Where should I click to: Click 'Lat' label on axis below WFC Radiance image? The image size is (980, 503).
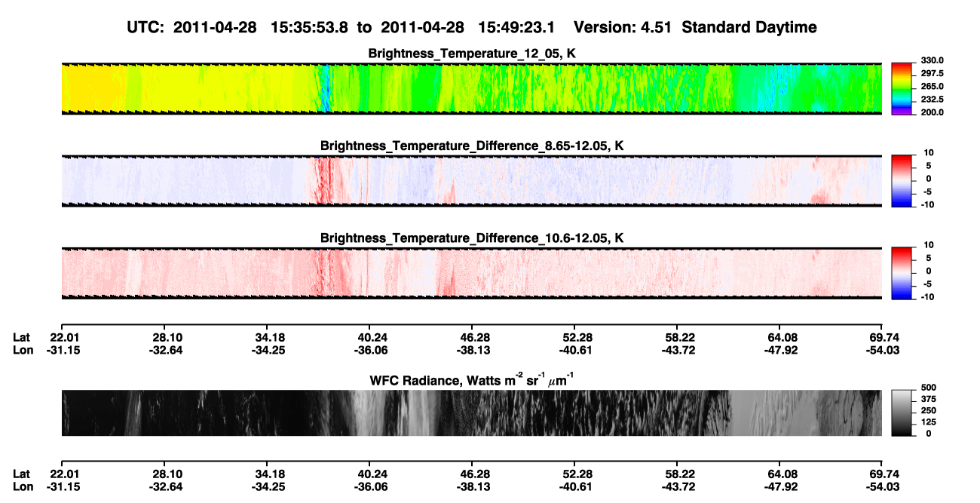point(21,474)
